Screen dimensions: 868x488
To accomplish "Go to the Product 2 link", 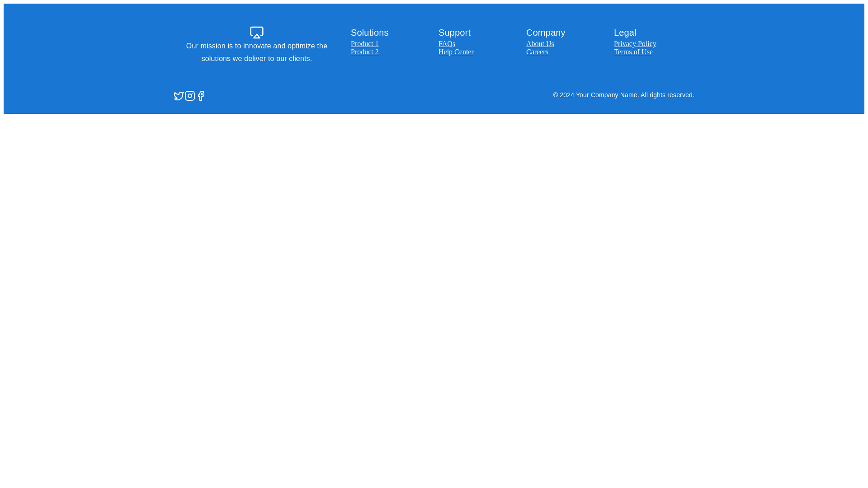I will 364,52.
